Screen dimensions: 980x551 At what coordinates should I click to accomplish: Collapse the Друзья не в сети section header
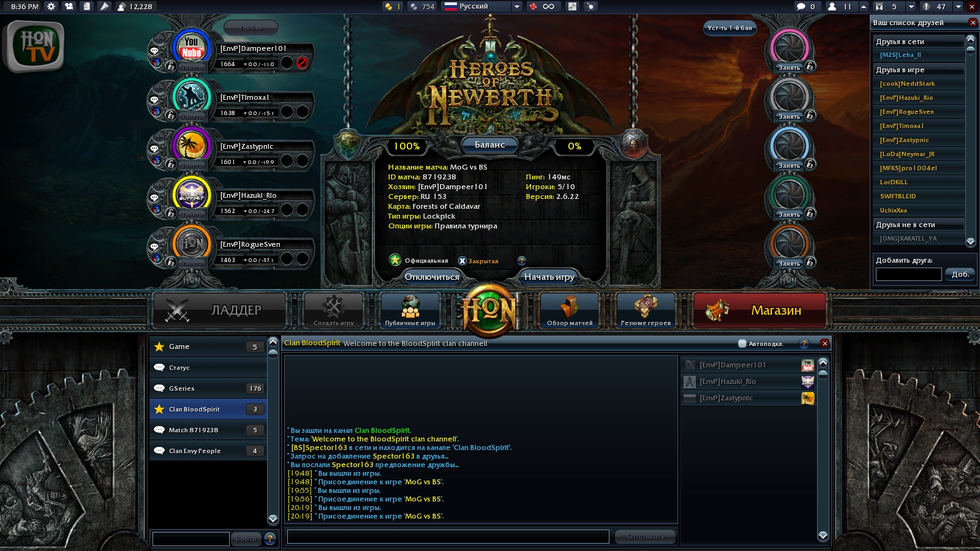(919, 225)
